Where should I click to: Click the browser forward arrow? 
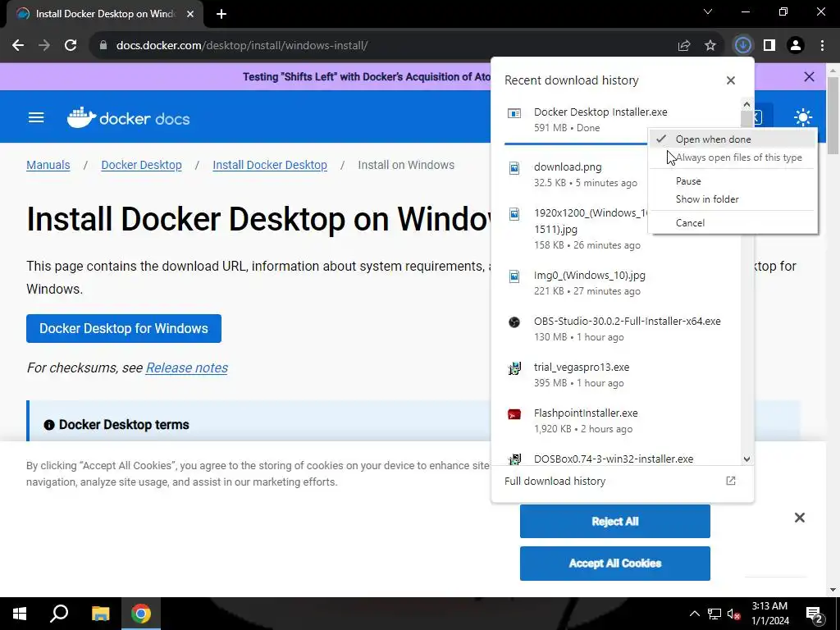click(x=44, y=46)
